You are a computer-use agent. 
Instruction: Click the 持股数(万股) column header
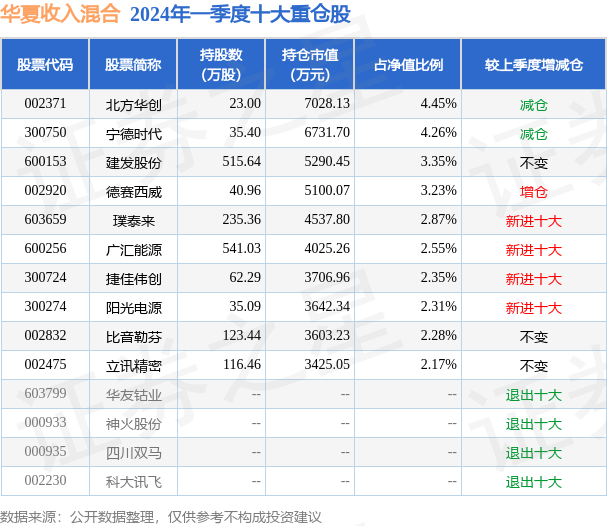click(x=221, y=65)
